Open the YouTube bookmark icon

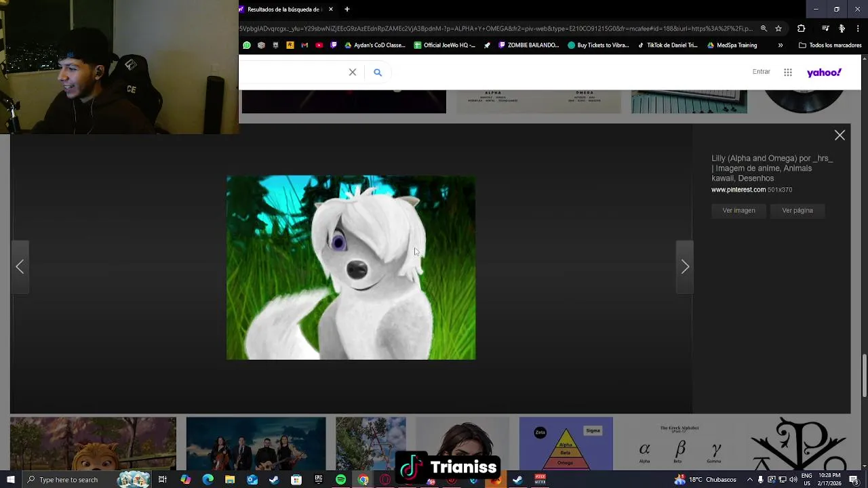pos(319,45)
